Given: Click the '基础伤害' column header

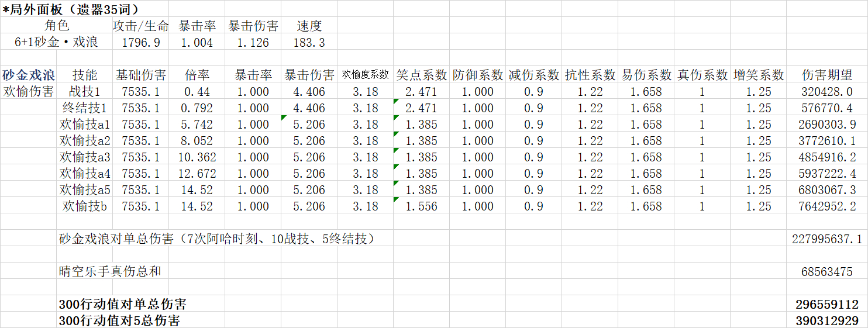Looking at the screenshot, I should coord(140,75).
